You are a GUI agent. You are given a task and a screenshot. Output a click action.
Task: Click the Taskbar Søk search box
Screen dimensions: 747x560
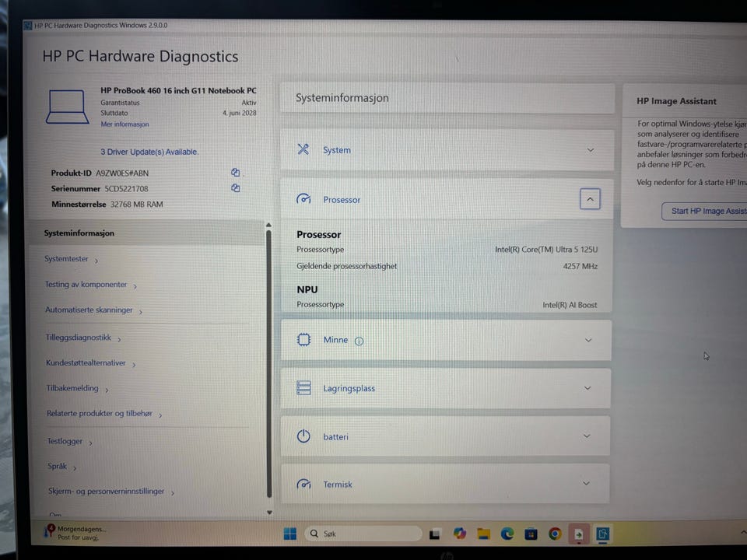click(363, 534)
